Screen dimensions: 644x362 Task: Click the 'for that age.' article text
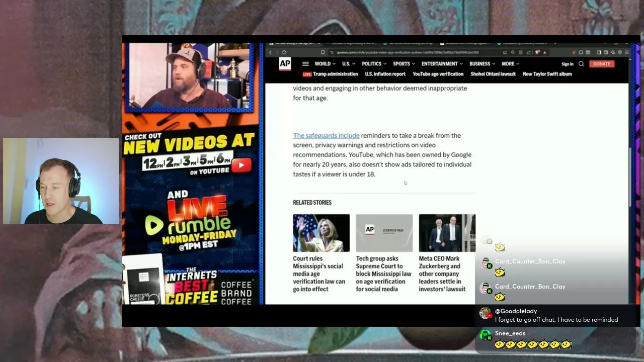coord(310,98)
